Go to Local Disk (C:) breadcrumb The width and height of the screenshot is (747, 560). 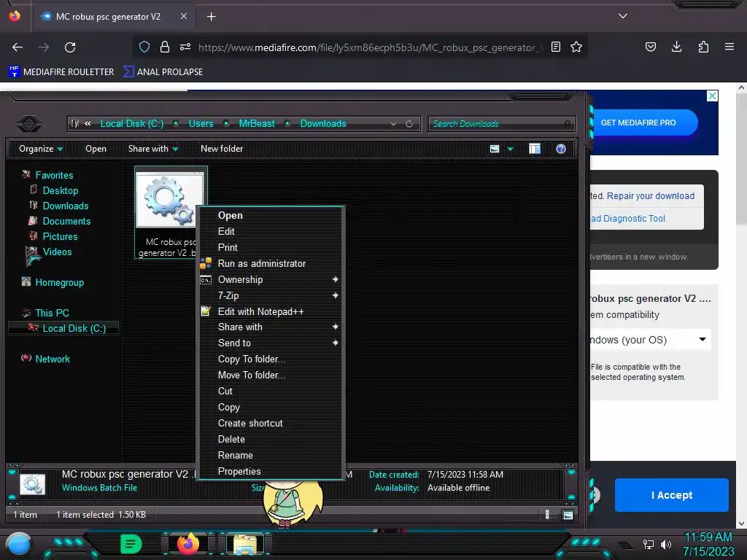pyautogui.click(x=131, y=124)
